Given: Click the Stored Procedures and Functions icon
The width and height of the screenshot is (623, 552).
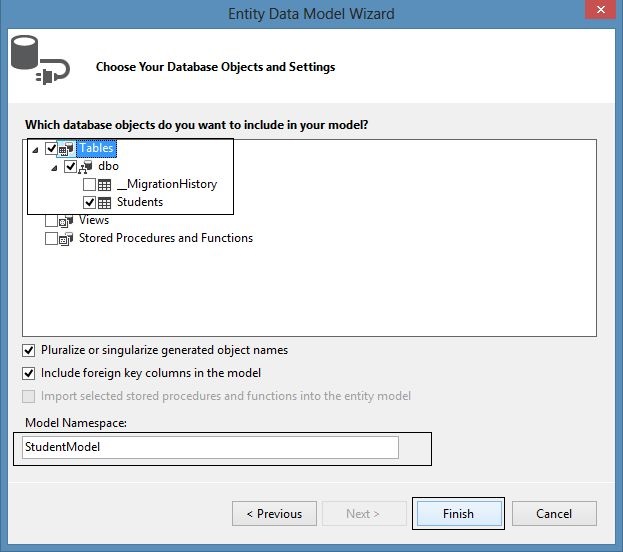Looking at the screenshot, I should tap(66, 238).
